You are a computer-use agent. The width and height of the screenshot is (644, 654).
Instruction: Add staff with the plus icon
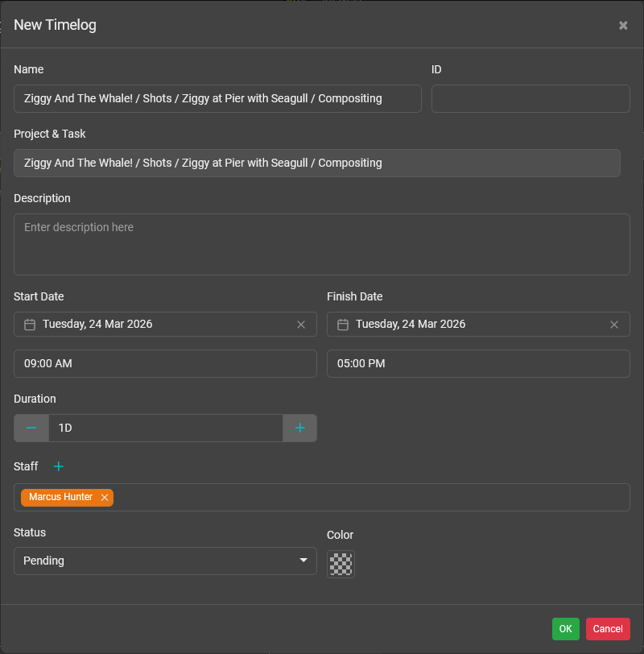(58, 466)
